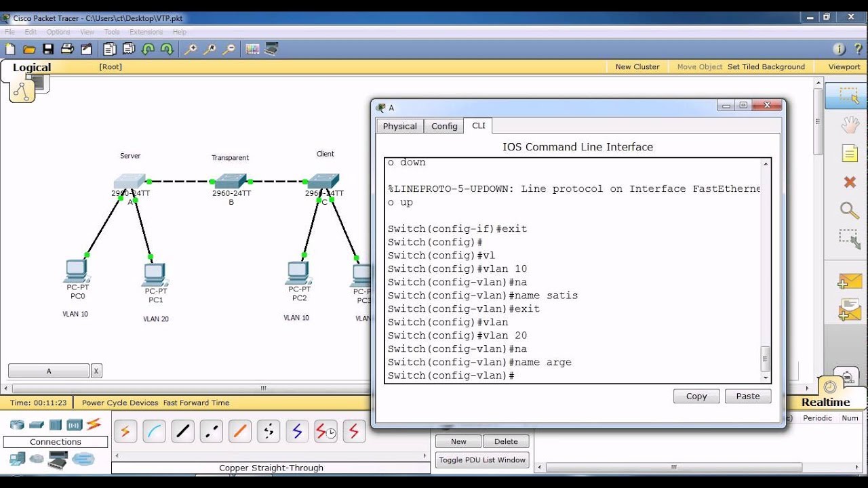Screen dimensions: 868x488
Task: Click the Undo arrow icon
Action: coord(148,49)
